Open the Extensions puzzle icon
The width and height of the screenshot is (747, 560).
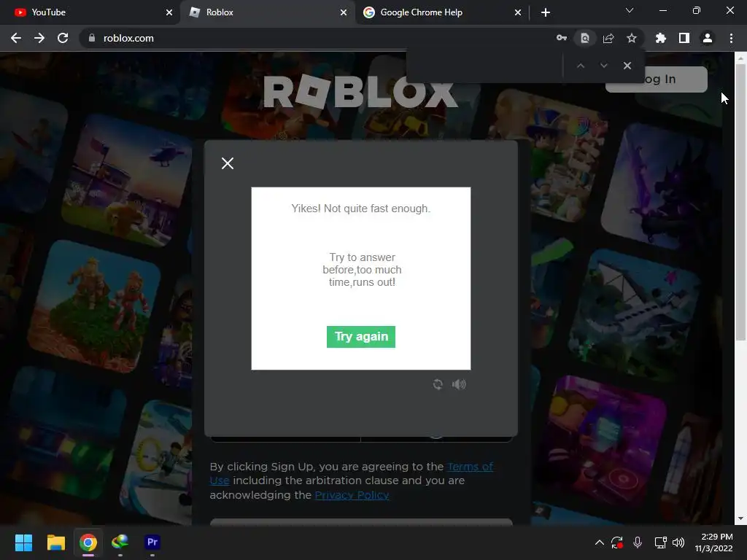[661, 38]
